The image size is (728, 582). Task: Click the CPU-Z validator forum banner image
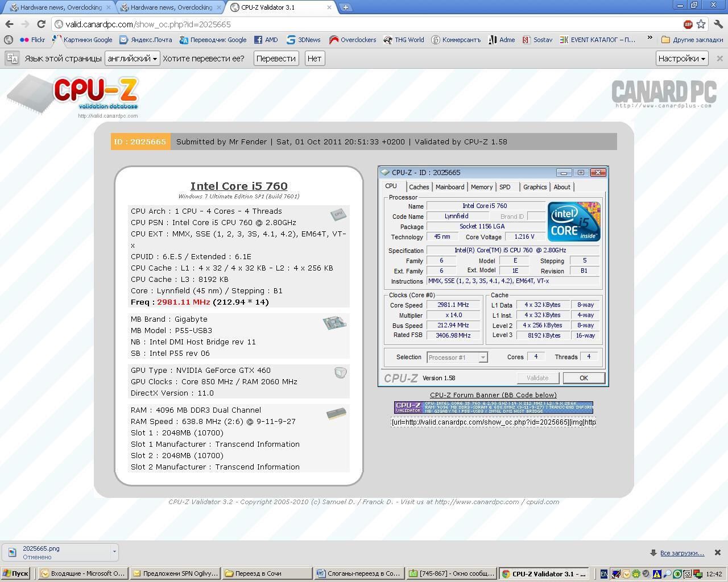point(493,408)
